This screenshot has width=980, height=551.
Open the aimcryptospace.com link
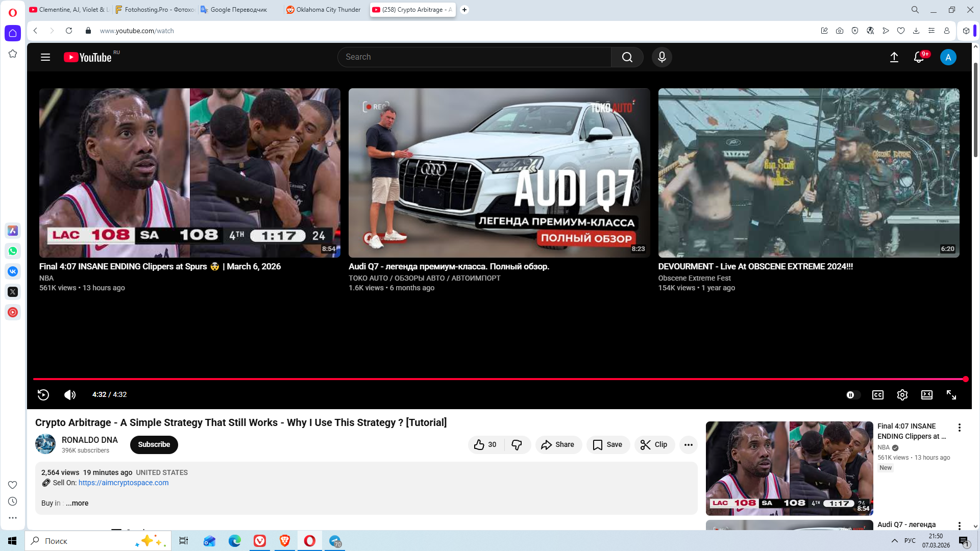point(124,483)
